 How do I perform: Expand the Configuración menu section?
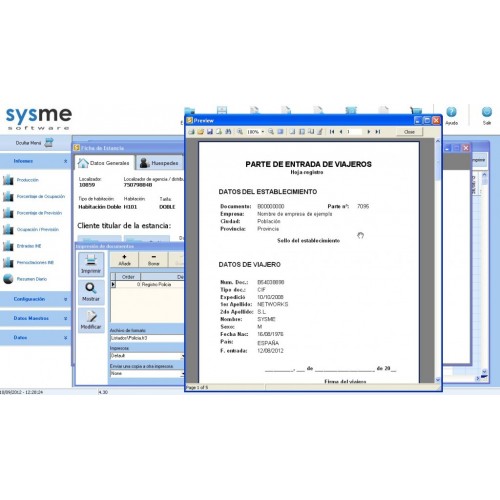[x=35, y=299]
